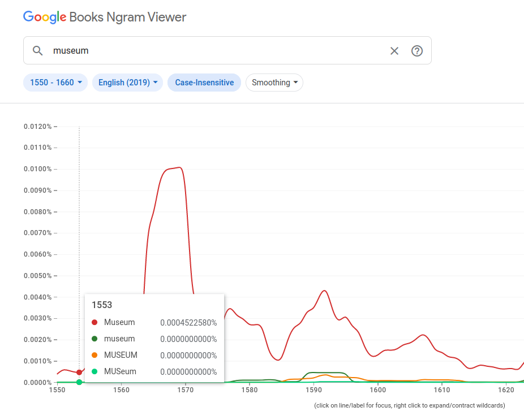Click the Museum label in the tooltip
Screen dimensions: 524x420
coord(119,322)
